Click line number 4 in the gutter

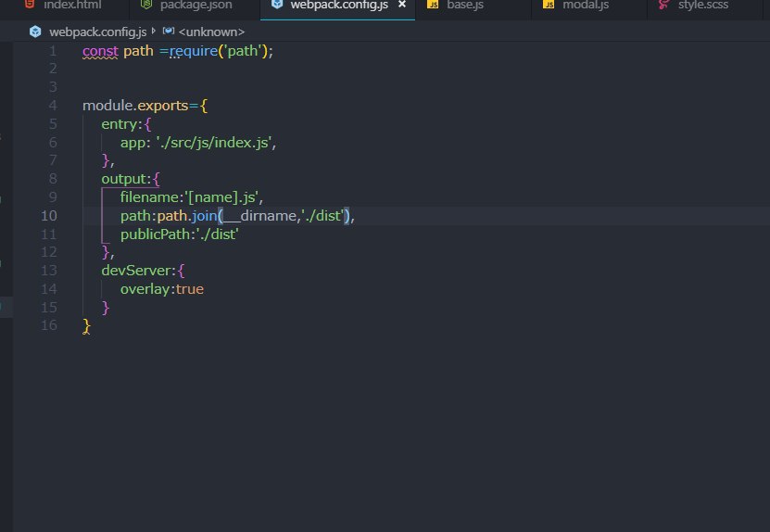point(53,106)
